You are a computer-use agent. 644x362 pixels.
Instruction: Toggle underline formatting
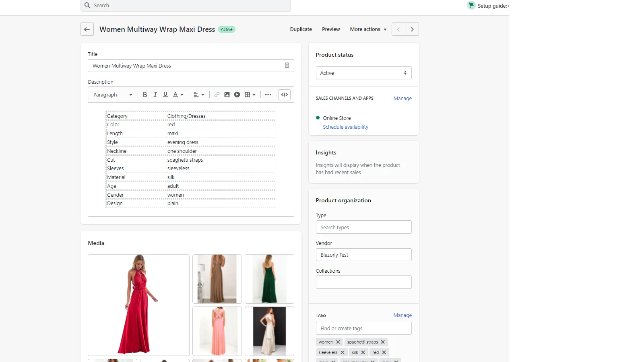pyautogui.click(x=165, y=95)
